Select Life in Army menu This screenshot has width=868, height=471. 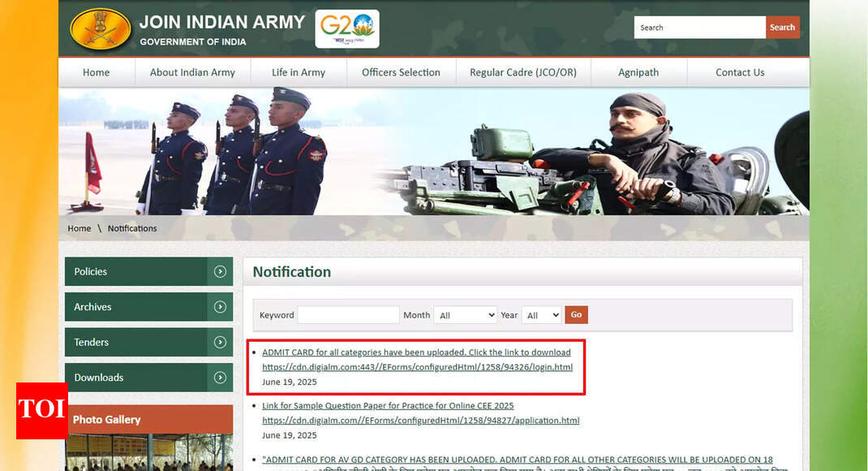(299, 72)
